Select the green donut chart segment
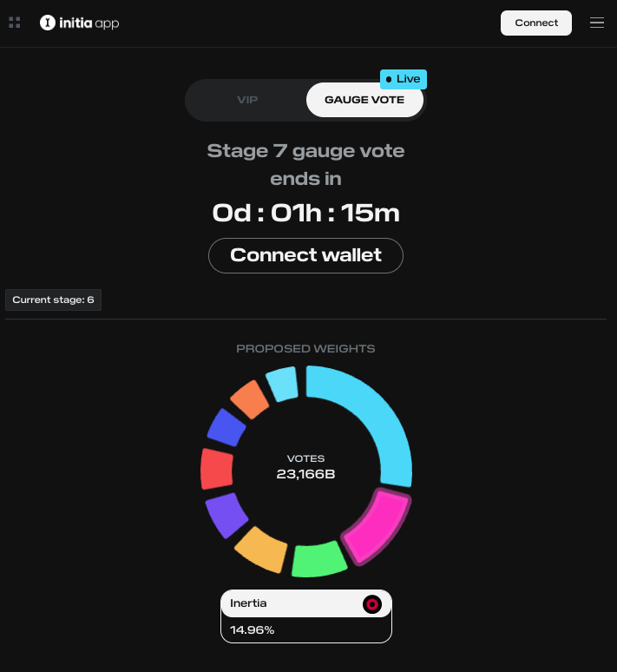The image size is (617, 672). 318,559
